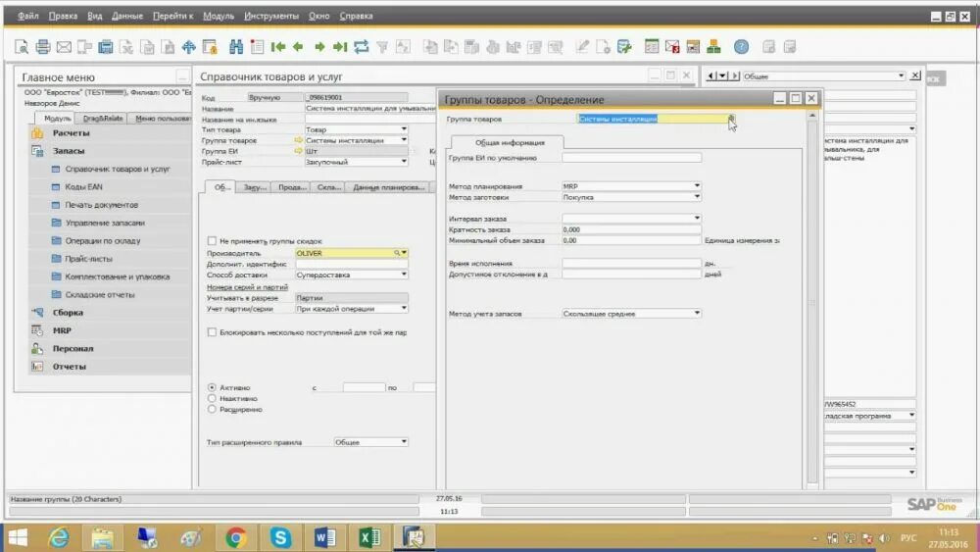Image resolution: width=980 pixels, height=552 pixels.
Task: Open the Метод учета запасов dropdown
Action: click(697, 313)
